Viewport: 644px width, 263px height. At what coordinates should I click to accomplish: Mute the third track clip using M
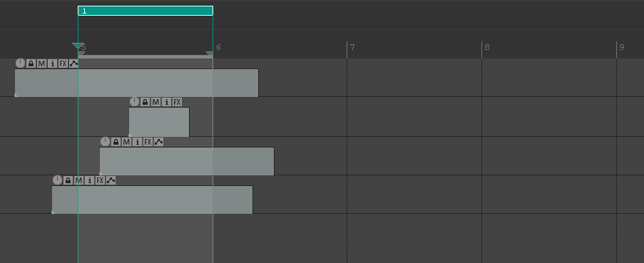coord(126,142)
